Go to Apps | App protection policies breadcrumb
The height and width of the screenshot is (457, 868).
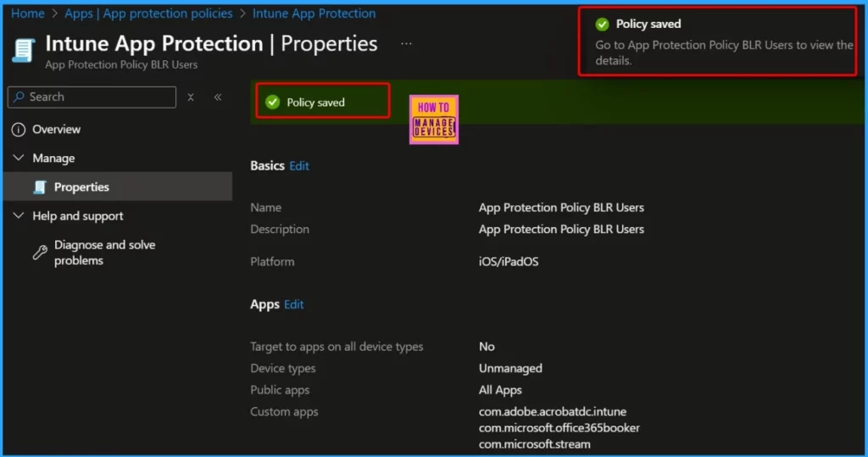[x=148, y=14]
